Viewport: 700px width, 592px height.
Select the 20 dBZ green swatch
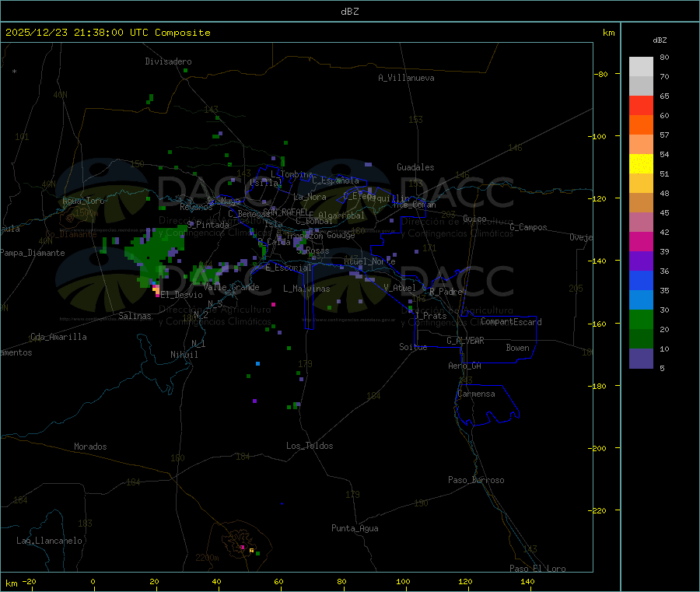pos(641,339)
